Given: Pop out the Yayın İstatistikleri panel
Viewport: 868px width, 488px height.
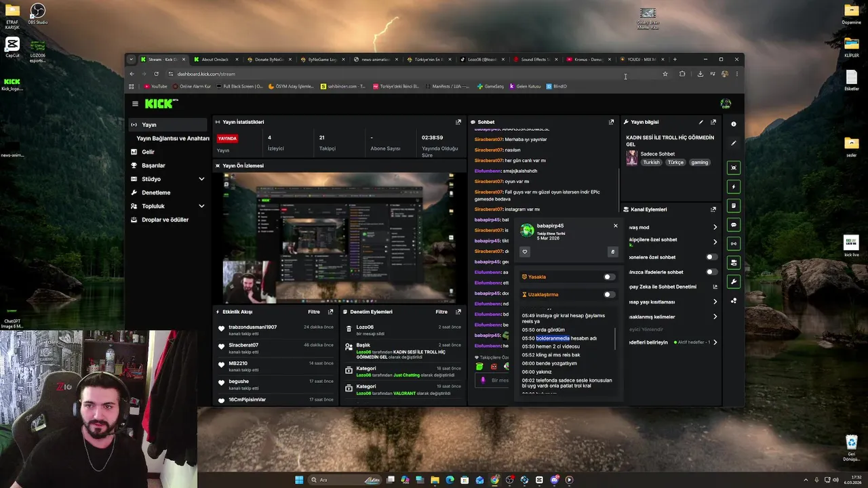Looking at the screenshot, I should pyautogui.click(x=458, y=122).
